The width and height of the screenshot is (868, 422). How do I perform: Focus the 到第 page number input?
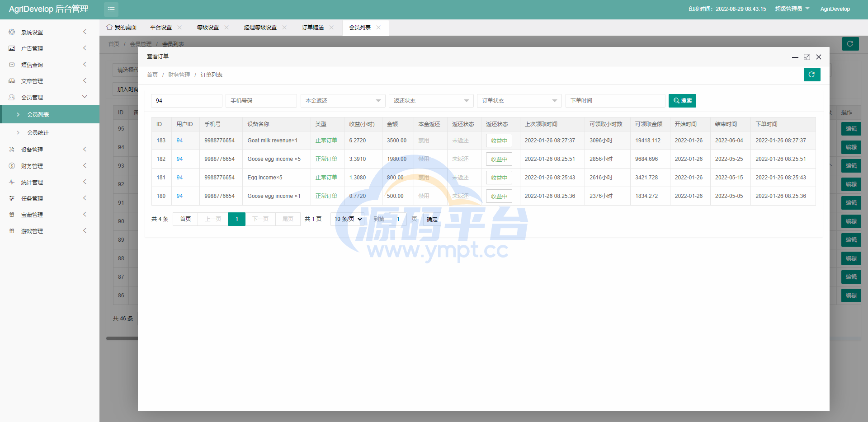coord(398,219)
